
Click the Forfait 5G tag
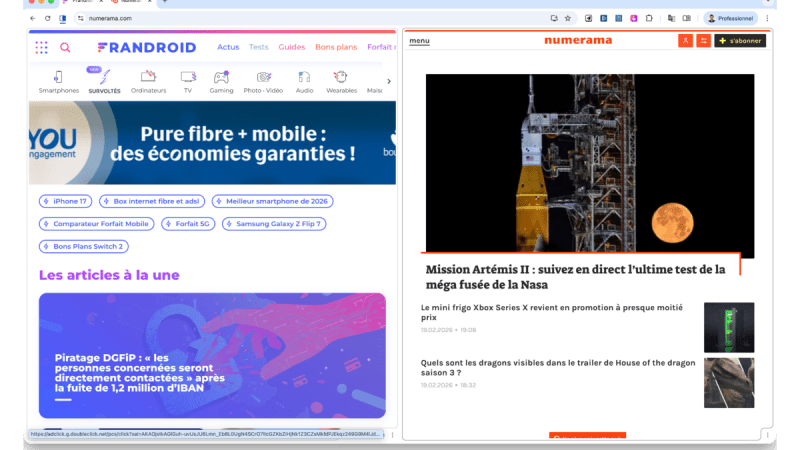(x=188, y=223)
